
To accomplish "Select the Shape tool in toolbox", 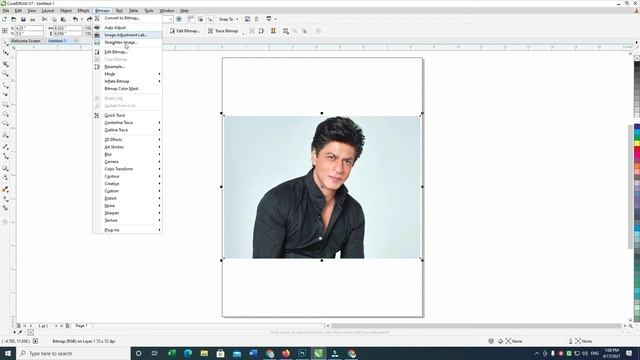I will point(5,53).
